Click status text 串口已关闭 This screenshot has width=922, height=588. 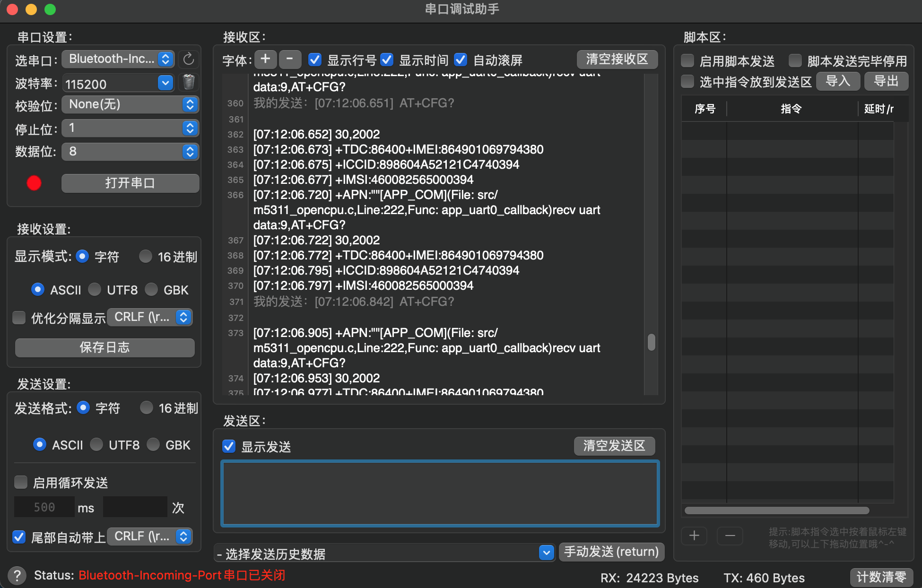[254, 575]
